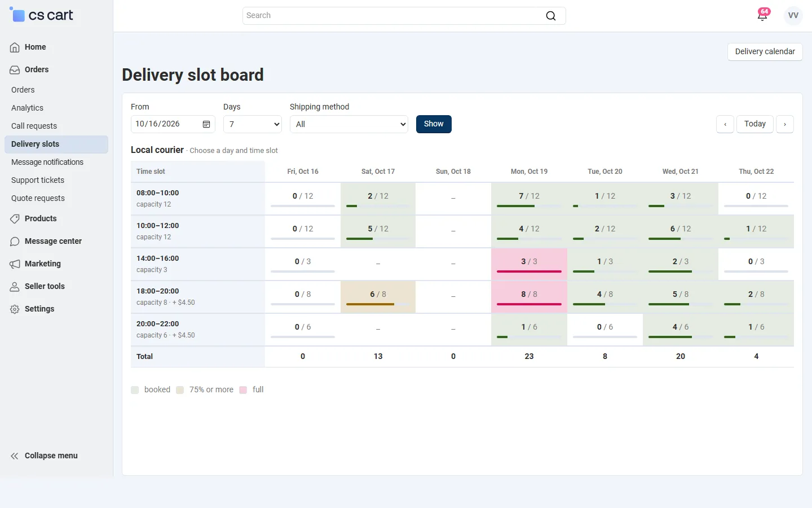The image size is (812, 508).
Task: Open the Orders sub-item link
Action: pos(56,90)
